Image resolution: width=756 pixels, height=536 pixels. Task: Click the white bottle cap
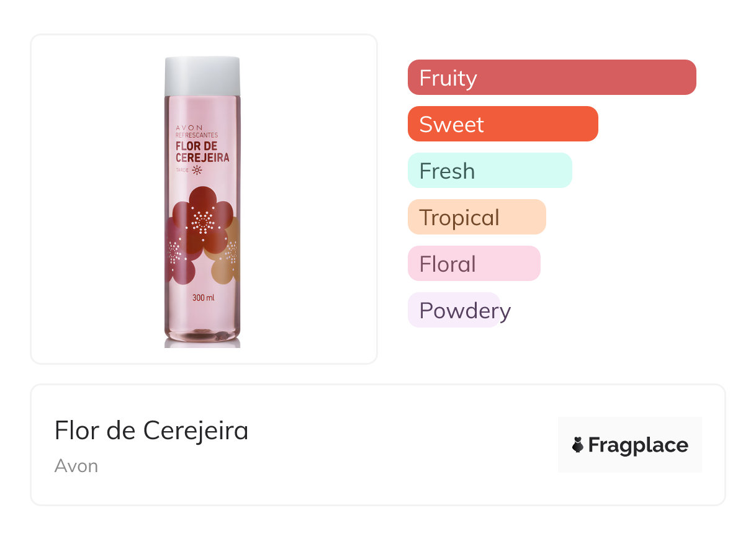click(x=202, y=76)
